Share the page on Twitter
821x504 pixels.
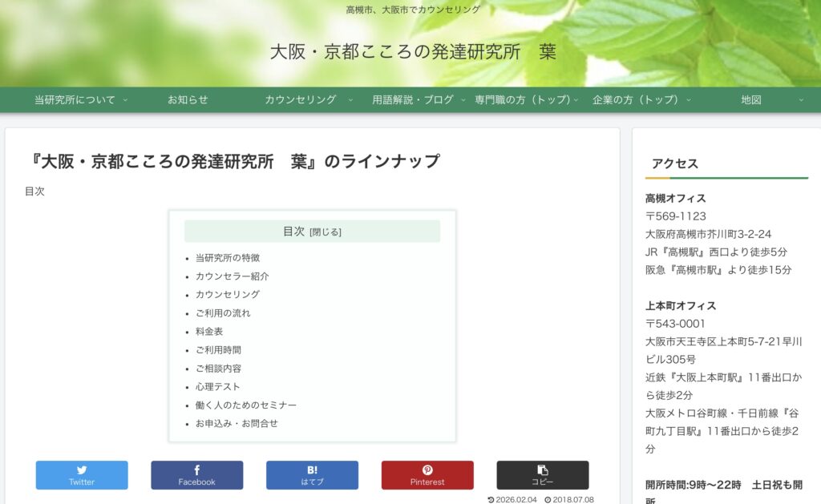(81, 474)
